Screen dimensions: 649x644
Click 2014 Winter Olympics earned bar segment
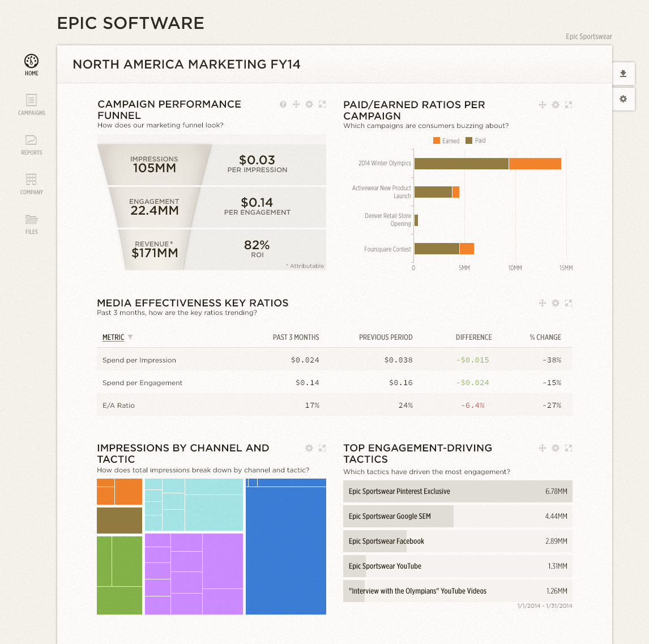pyautogui.click(x=535, y=164)
